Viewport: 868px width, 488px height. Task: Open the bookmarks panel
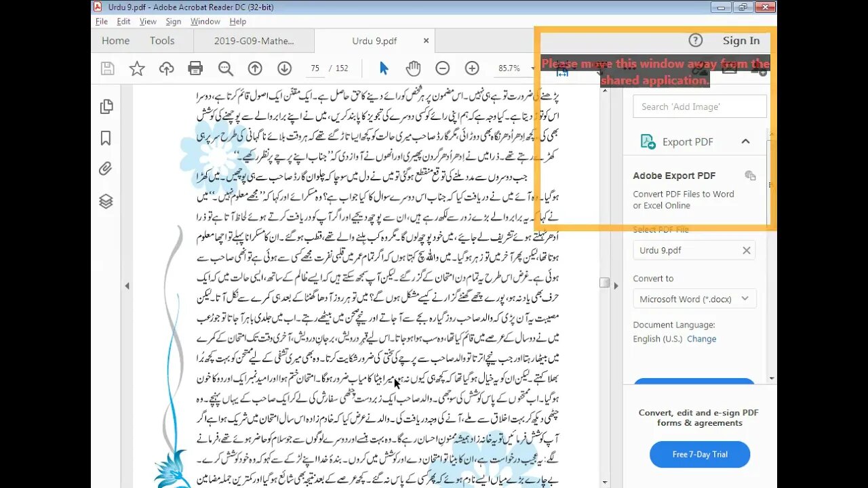(x=106, y=138)
